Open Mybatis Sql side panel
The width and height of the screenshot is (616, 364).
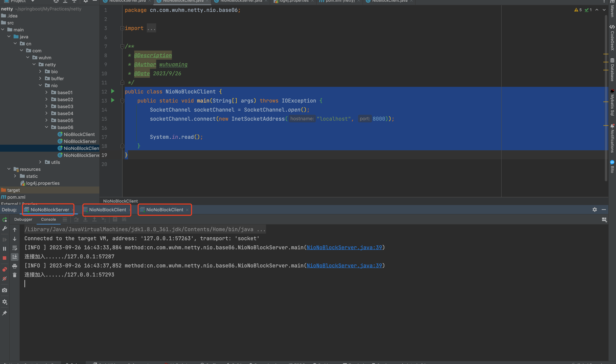click(612, 103)
